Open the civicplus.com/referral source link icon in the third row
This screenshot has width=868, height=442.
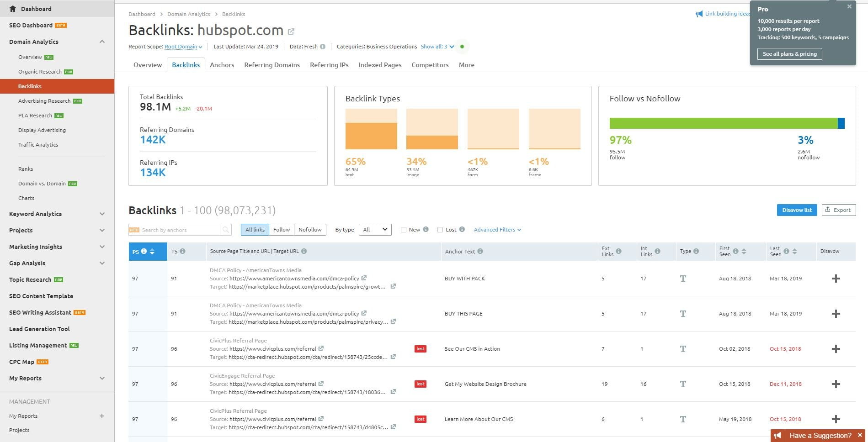(x=321, y=348)
